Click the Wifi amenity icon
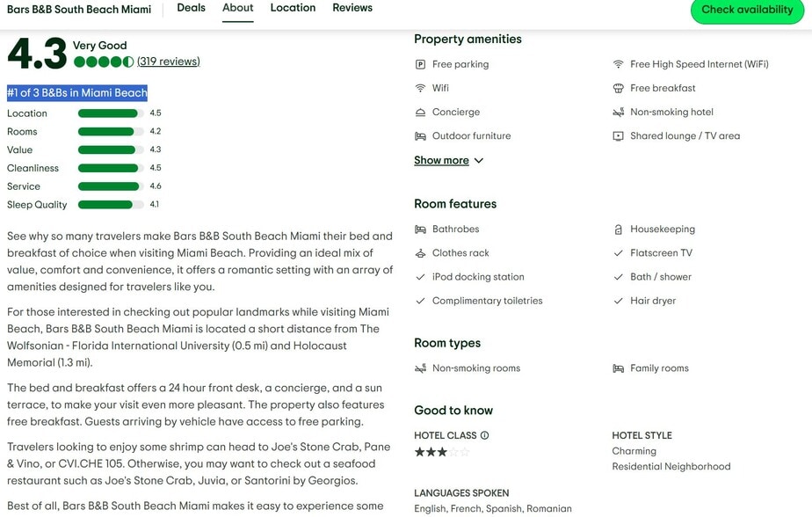Viewport: 812px width, 517px height. tap(420, 88)
